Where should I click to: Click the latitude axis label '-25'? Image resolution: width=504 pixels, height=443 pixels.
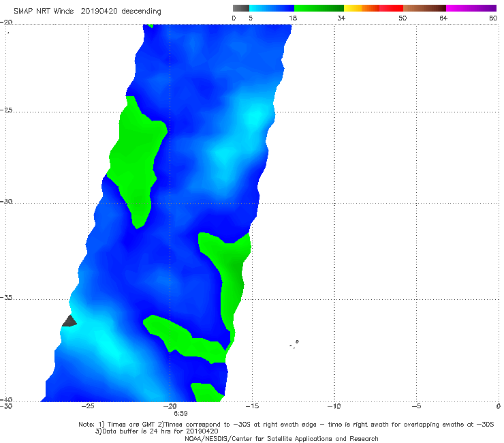(x=6, y=110)
